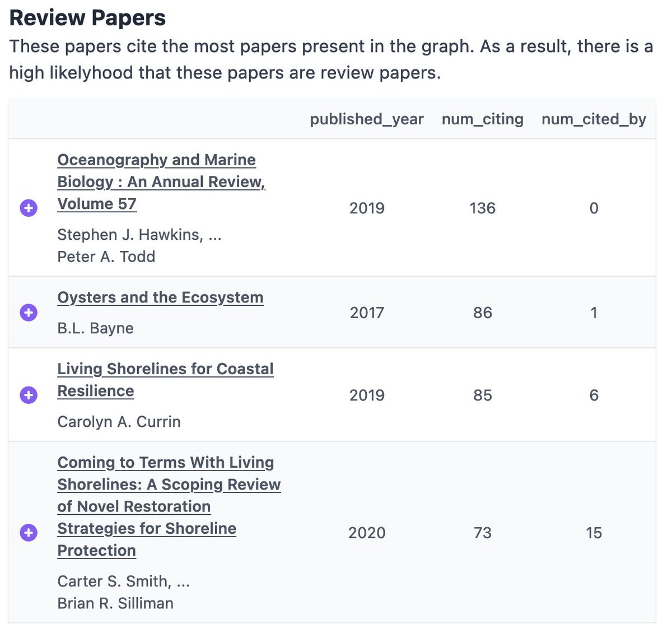Select author text Carter S. Smith
This screenshot has width=672, height=624.
[x=114, y=581]
